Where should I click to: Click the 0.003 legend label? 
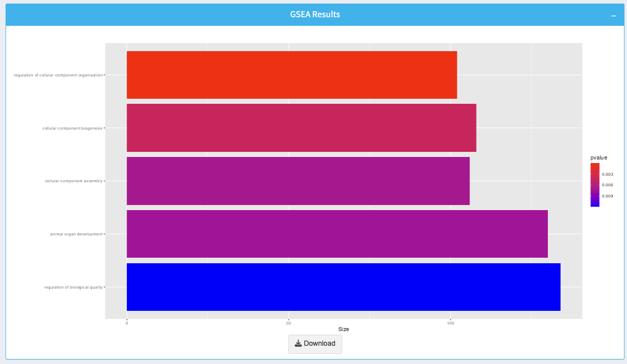tap(607, 174)
